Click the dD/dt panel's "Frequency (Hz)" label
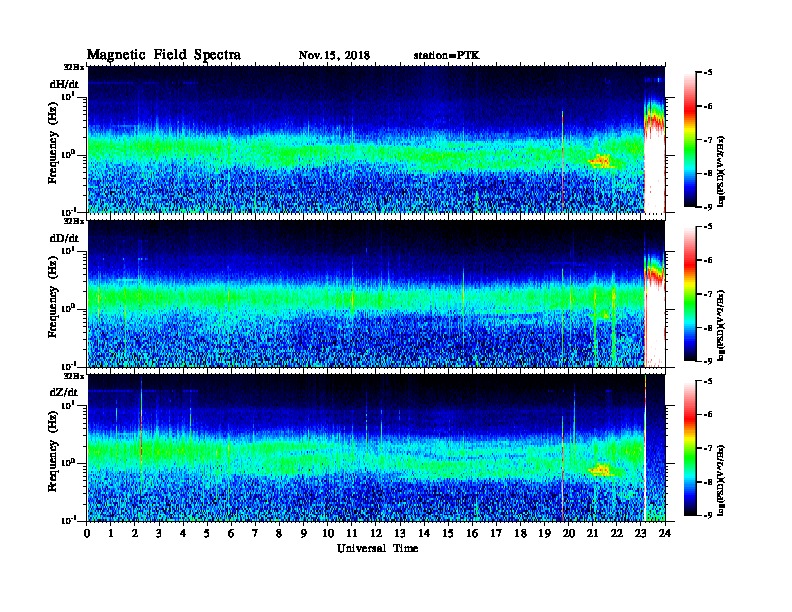792x612 pixels. (53, 295)
